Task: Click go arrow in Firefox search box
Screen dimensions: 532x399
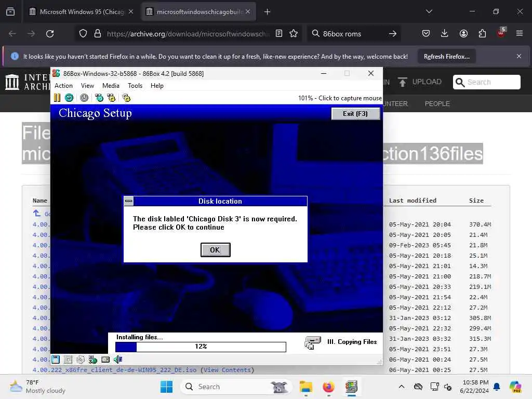Action: (x=393, y=34)
